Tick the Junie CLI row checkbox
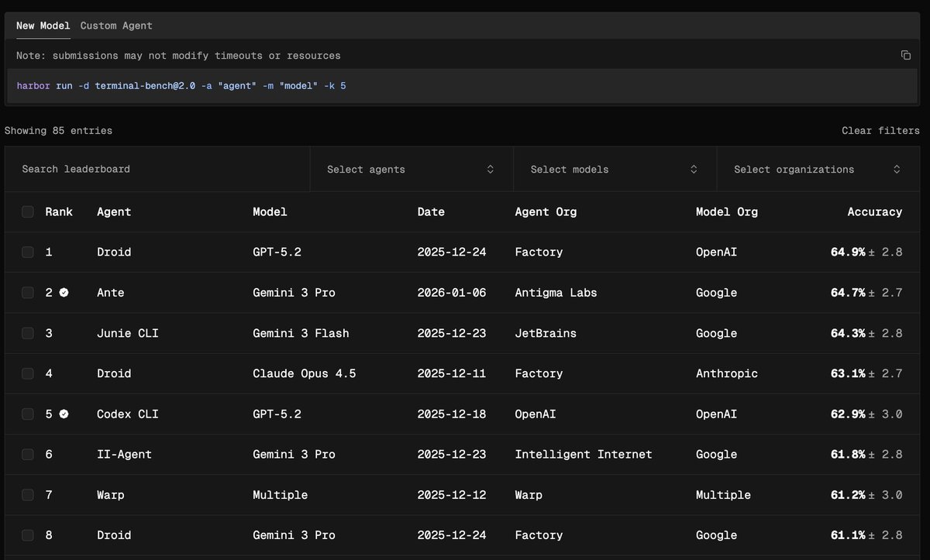 point(28,333)
